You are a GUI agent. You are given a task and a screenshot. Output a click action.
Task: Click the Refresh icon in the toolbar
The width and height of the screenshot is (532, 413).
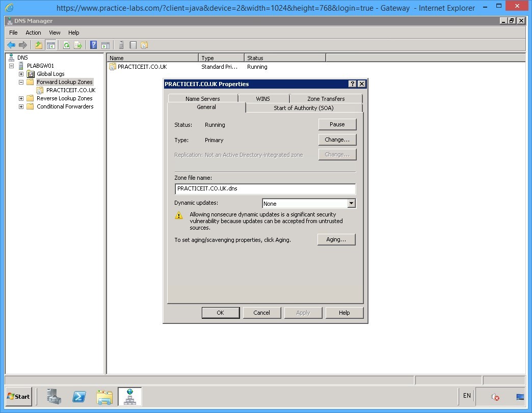66,45
